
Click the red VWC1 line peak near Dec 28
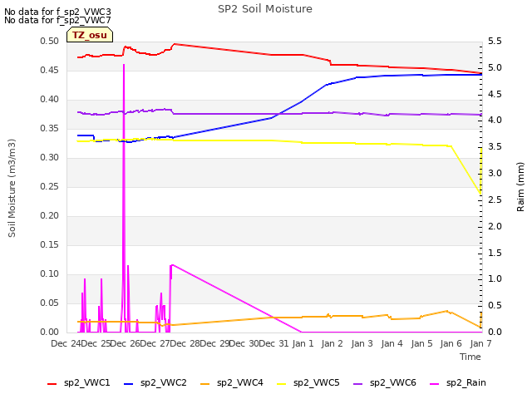(x=175, y=44)
